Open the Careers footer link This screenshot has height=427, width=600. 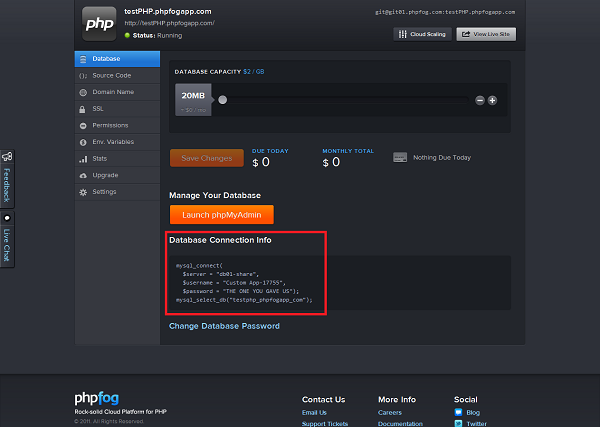click(390, 412)
